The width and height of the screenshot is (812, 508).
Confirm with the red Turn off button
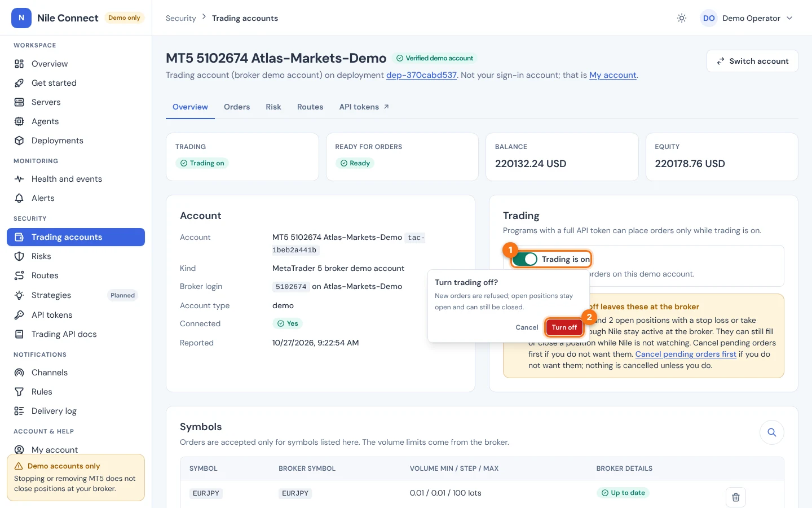point(564,327)
